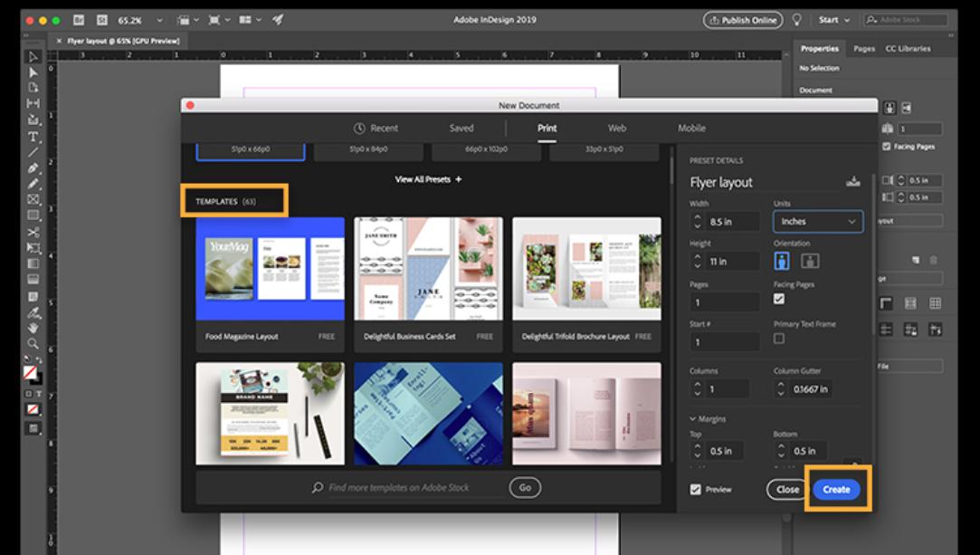Toggle Facing Pages in Properties panel
Image resolution: width=980 pixels, height=555 pixels.
click(886, 147)
